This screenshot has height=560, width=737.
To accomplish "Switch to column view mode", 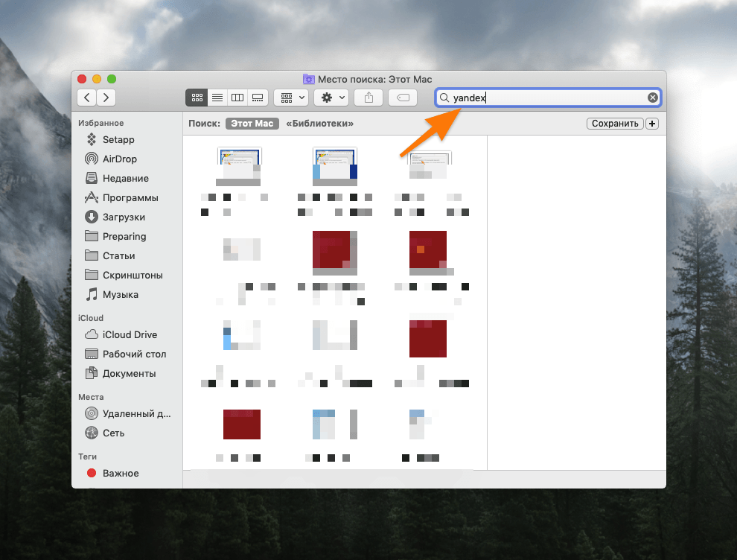I will (237, 98).
